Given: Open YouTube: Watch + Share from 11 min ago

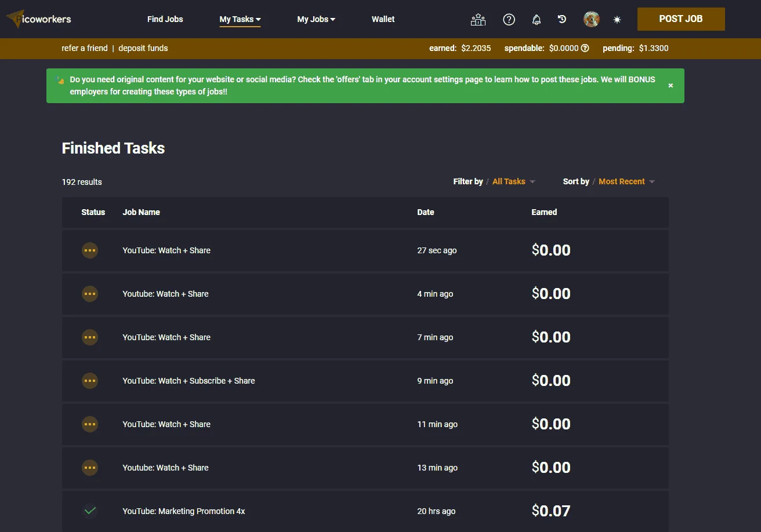Looking at the screenshot, I should (x=166, y=424).
